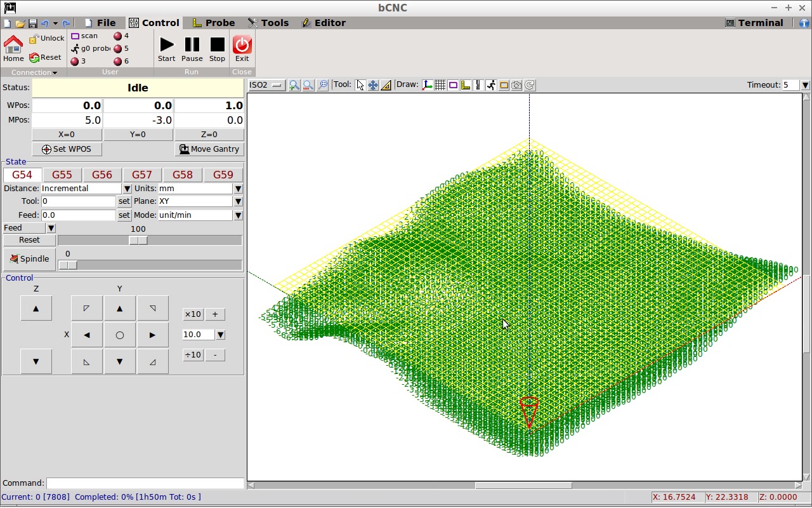Activate the G55 coordinate system
The image size is (812, 508).
click(62, 174)
